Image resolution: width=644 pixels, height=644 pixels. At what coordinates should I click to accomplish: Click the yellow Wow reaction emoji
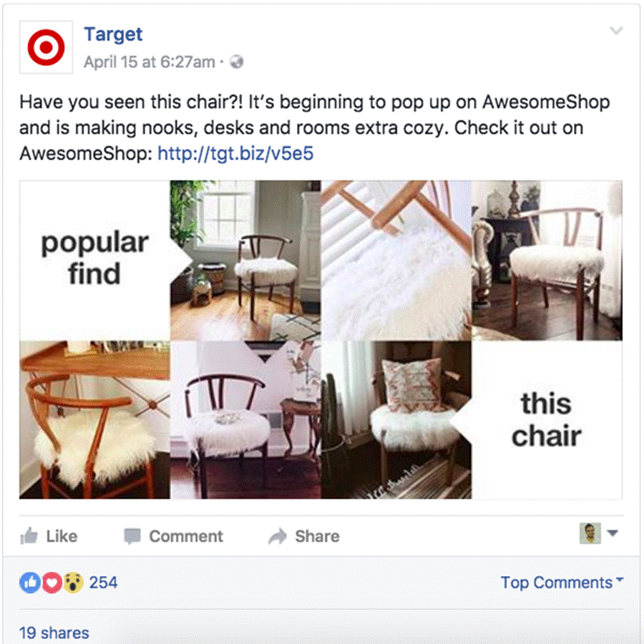click(x=73, y=582)
